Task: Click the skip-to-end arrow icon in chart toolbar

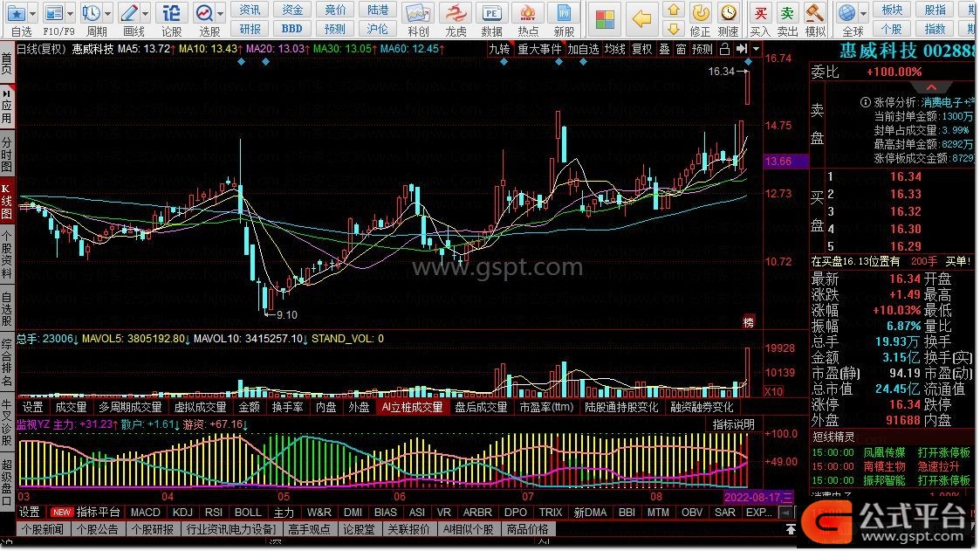Action: (x=741, y=49)
